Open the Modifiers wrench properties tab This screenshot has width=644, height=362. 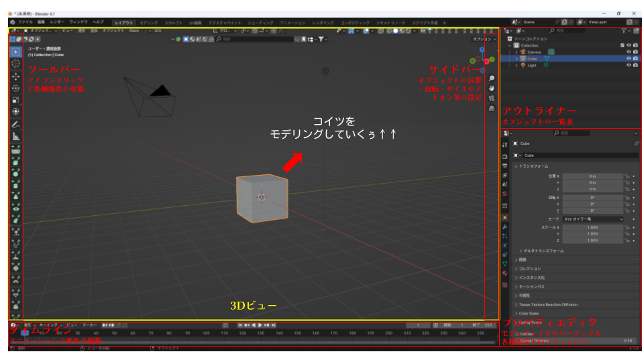point(505,227)
